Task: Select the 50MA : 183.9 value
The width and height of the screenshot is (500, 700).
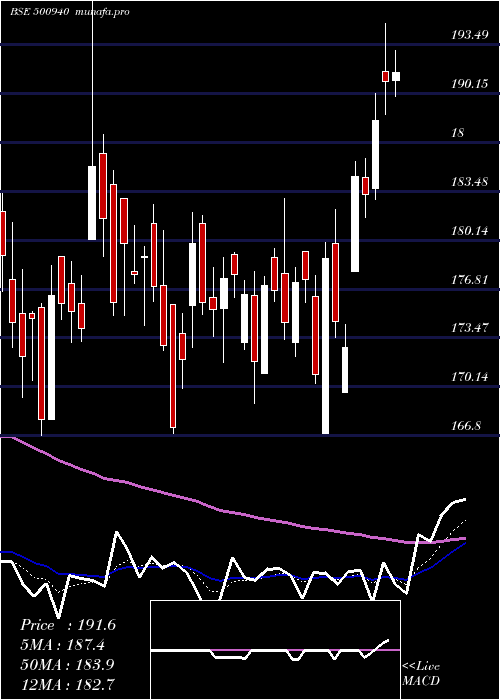Action: point(68,664)
